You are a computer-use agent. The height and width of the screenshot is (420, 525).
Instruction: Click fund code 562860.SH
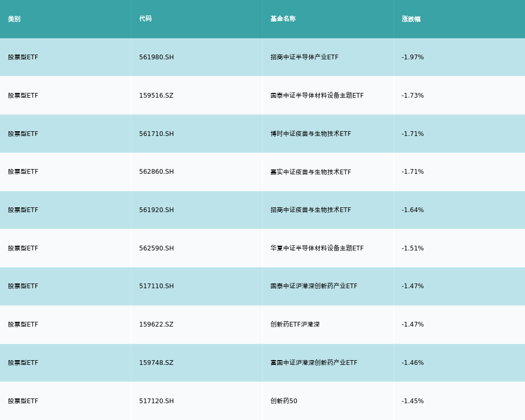[156, 172]
